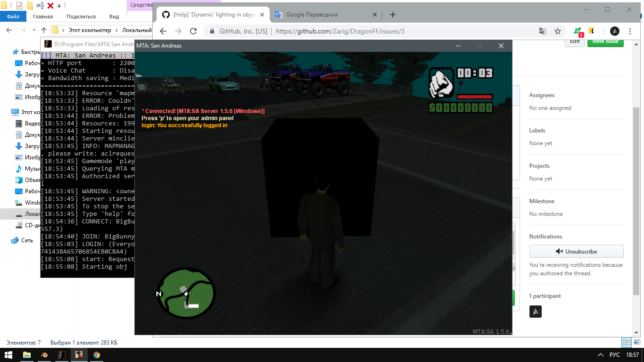This screenshot has height=362, width=644.
Task: Select the red delete icon in quick access toolbar
Action: pyautogui.click(x=51, y=6)
